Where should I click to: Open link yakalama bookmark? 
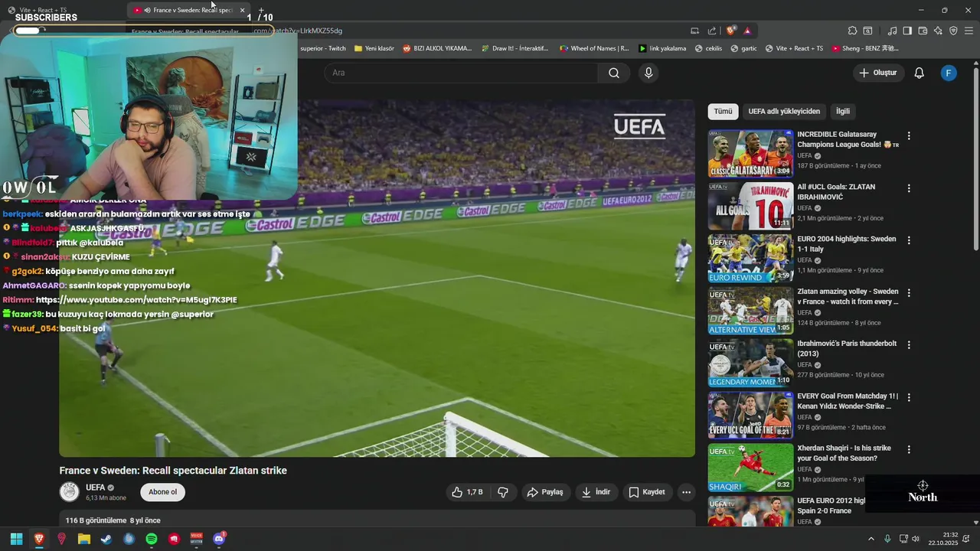(663, 48)
